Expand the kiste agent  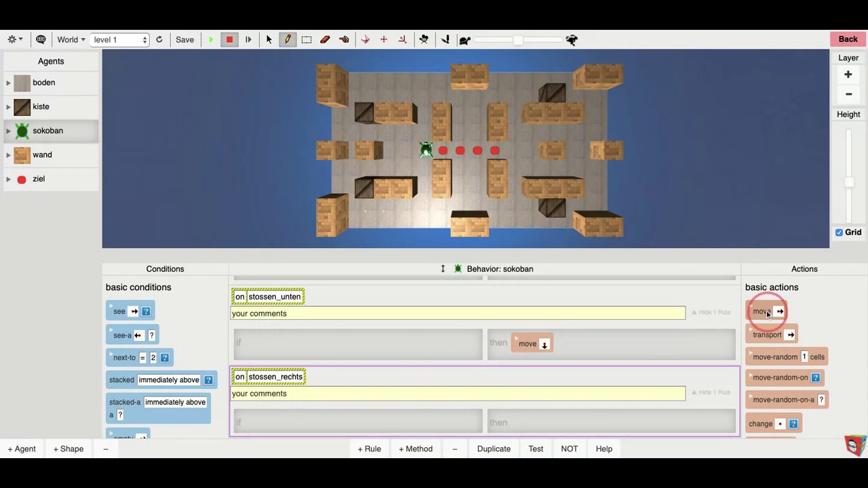click(8, 106)
